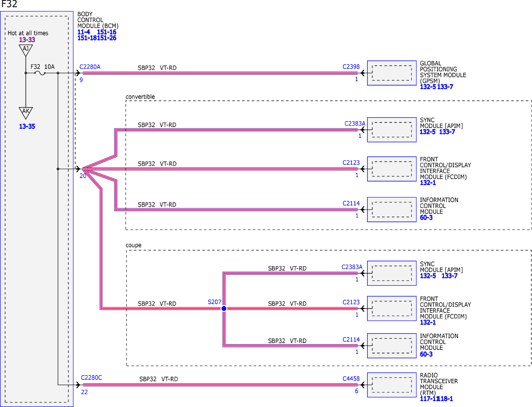Click connector label C2280C
The height and width of the screenshot is (407, 532).
[x=91, y=378]
